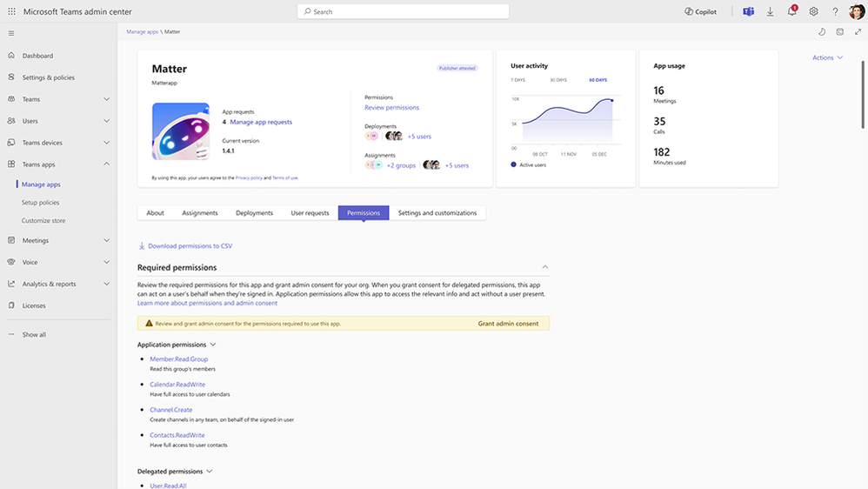The height and width of the screenshot is (489, 868).
Task: Click the Dashboard home icon
Action: [x=11, y=56]
